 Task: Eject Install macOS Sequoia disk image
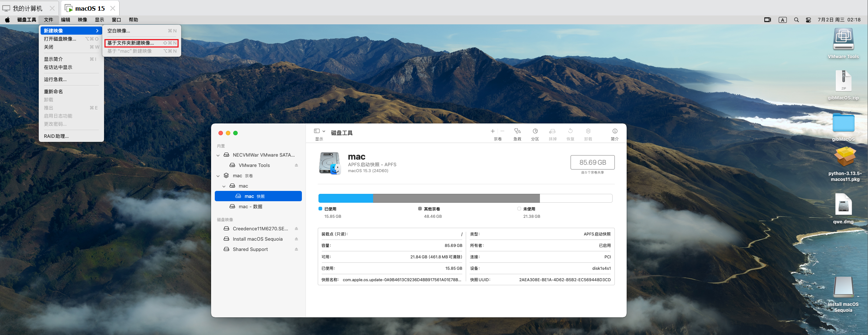[296, 239]
